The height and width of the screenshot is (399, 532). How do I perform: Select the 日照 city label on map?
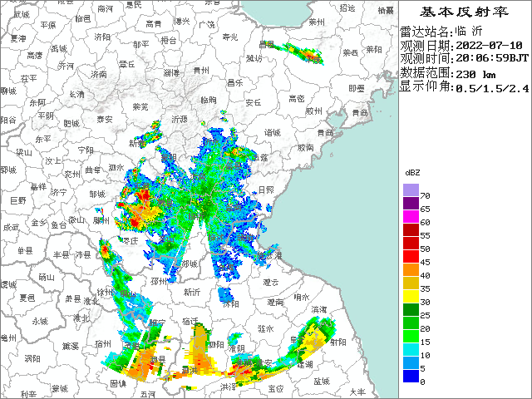click(x=265, y=190)
